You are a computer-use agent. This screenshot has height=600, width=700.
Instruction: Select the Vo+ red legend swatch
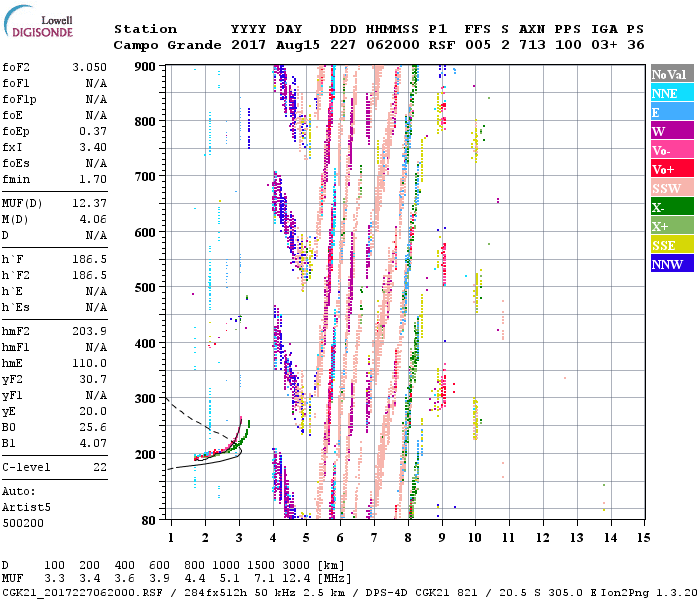tap(672, 169)
